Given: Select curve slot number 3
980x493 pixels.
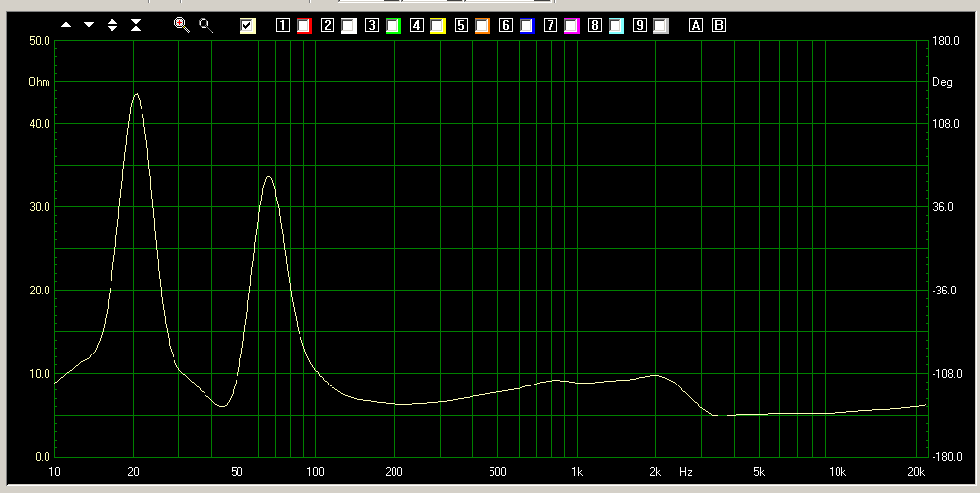Looking at the screenshot, I should (372, 26).
